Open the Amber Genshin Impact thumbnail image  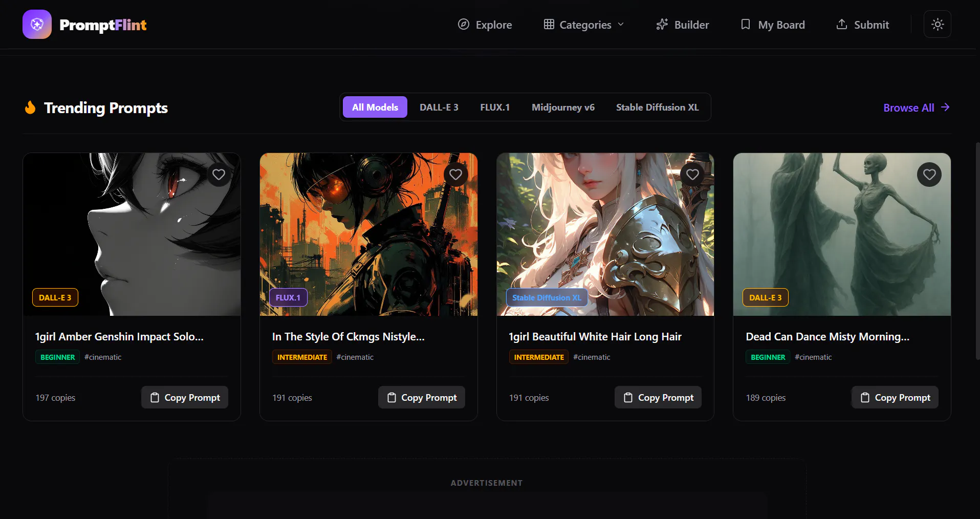click(132, 234)
